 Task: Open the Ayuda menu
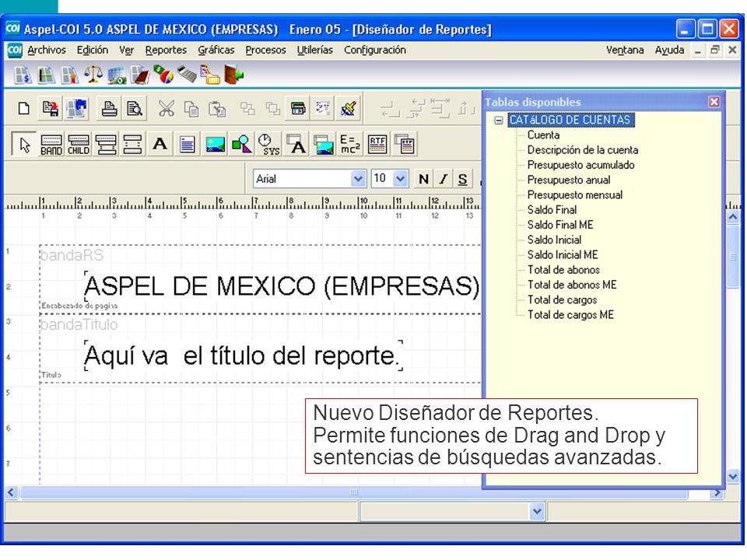coord(669,50)
